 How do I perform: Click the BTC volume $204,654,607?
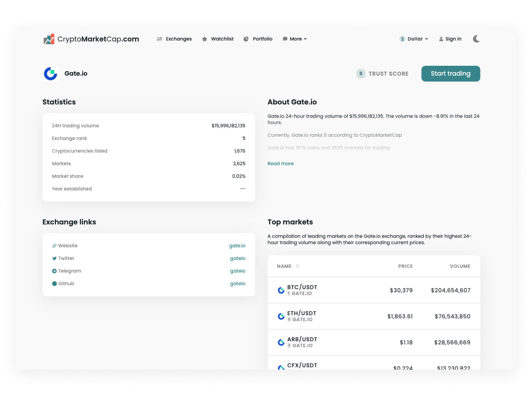pos(451,290)
